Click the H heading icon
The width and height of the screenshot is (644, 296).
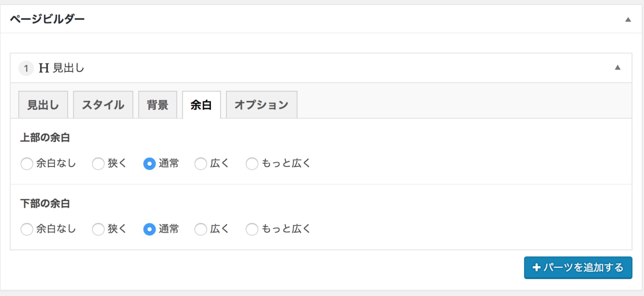(44, 69)
